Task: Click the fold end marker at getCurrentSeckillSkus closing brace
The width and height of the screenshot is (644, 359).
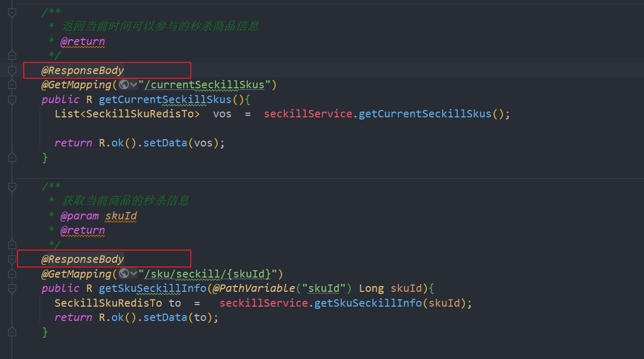Action: coord(12,157)
